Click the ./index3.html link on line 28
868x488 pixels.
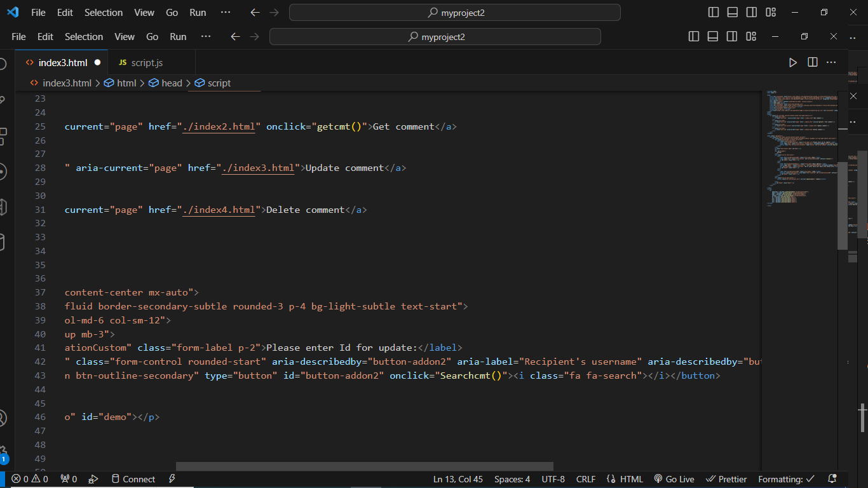[x=258, y=168]
